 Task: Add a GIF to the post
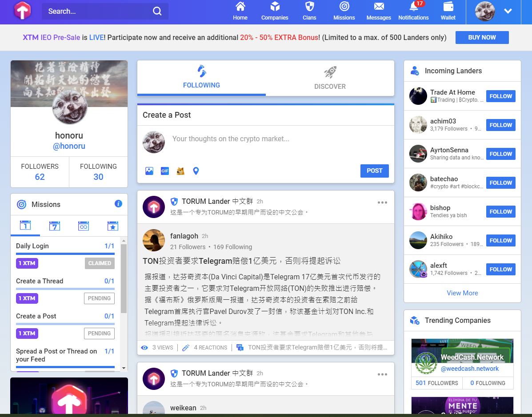[165, 171]
